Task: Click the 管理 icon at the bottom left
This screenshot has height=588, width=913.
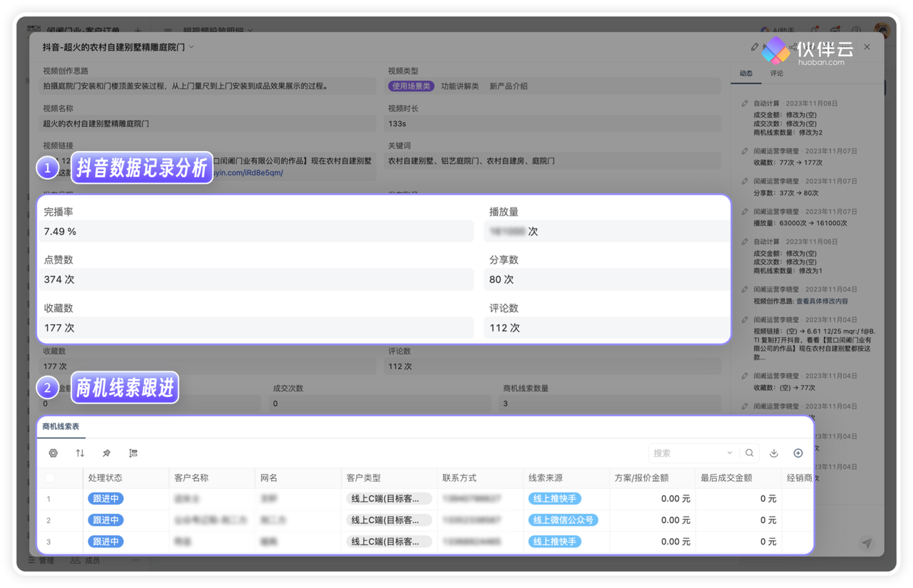Action: click(32, 560)
